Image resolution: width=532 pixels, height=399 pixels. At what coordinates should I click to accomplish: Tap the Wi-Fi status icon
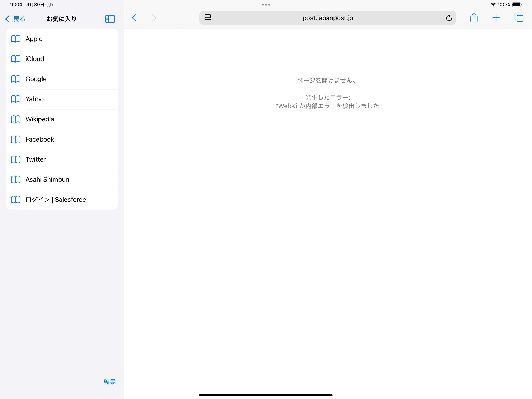pyautogui.click(x=493, y=5)
